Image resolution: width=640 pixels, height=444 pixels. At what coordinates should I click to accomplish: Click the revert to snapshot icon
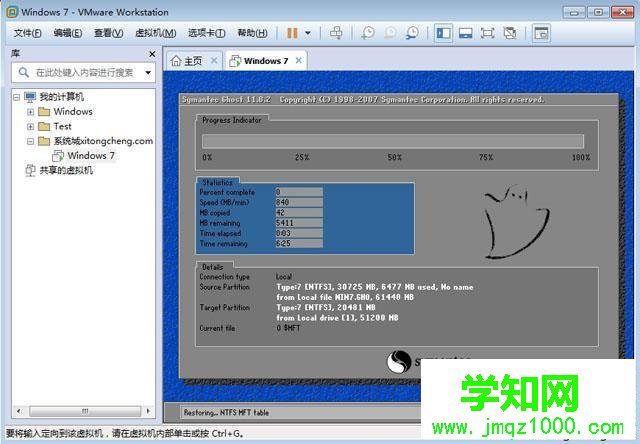point(390,33)
